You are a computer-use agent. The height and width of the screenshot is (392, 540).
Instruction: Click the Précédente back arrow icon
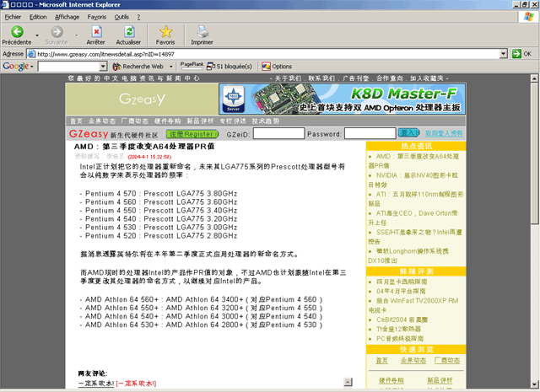pyautogui.click(x=17, y=32)
